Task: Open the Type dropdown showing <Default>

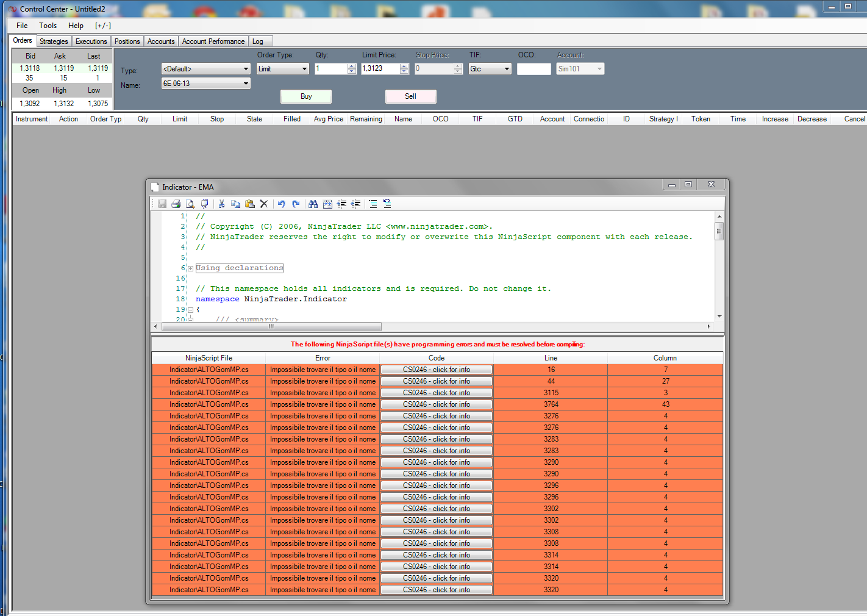Action: click(206, 69)
